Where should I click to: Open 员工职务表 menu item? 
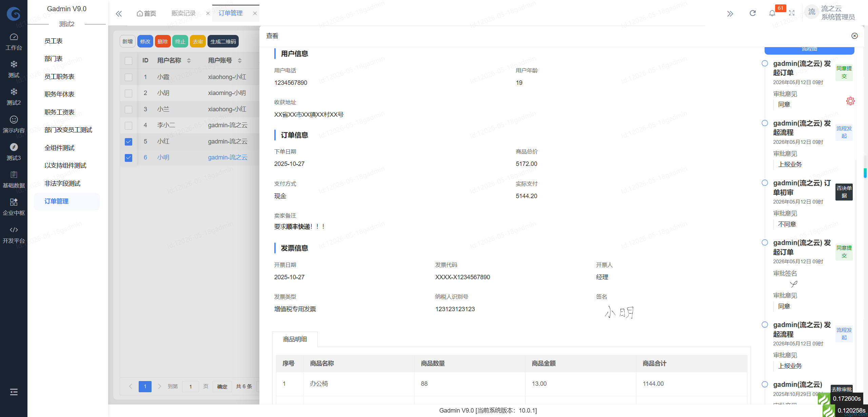[x=59, y=77]
